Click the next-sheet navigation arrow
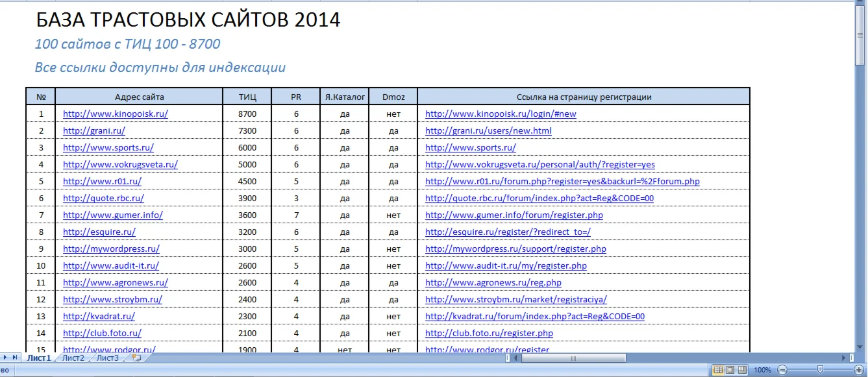This screenshot has width=868, height=377. click(5, 358)
